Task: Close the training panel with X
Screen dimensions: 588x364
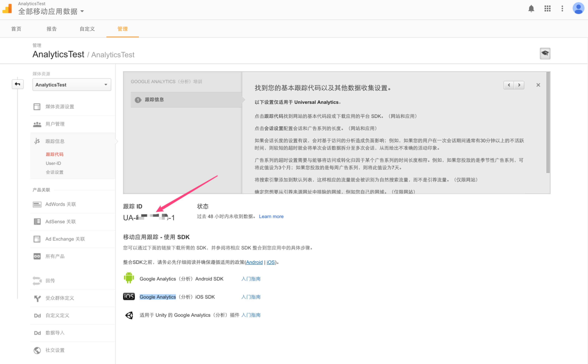Action: click(538, 85)
